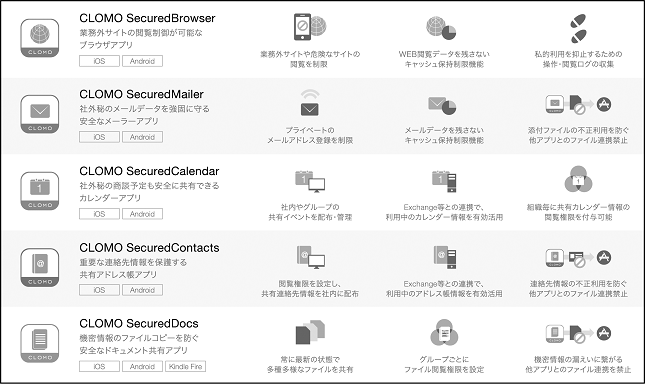Screen dimensions: 645x384
Task: Click the CLOMO SecuredContacts address book icon
Action: pos(40,267)
